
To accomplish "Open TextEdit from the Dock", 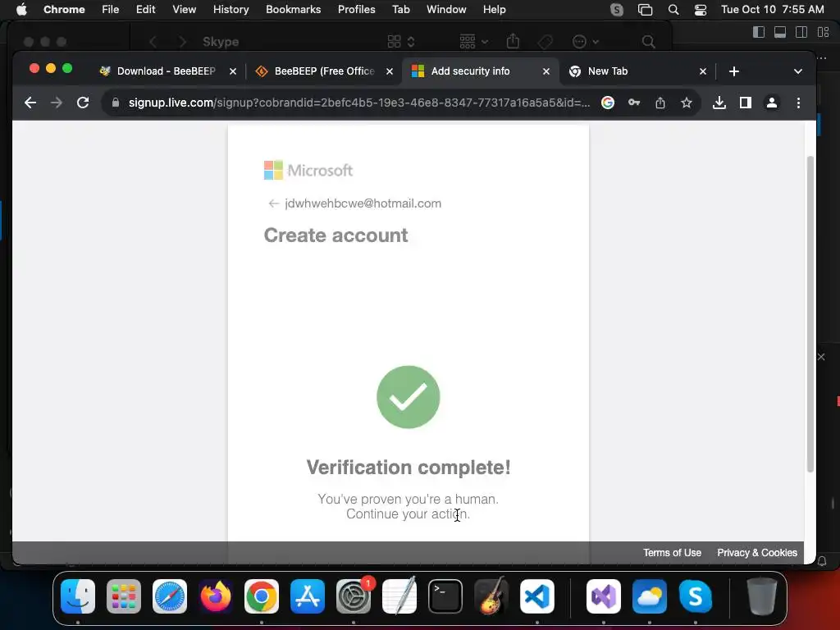I will [x=399, y=596].
